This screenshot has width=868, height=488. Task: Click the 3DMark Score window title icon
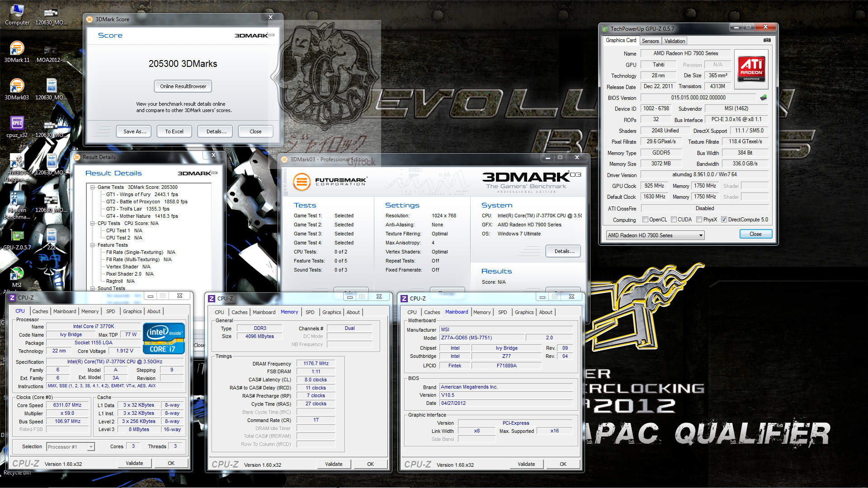point(90,19)
